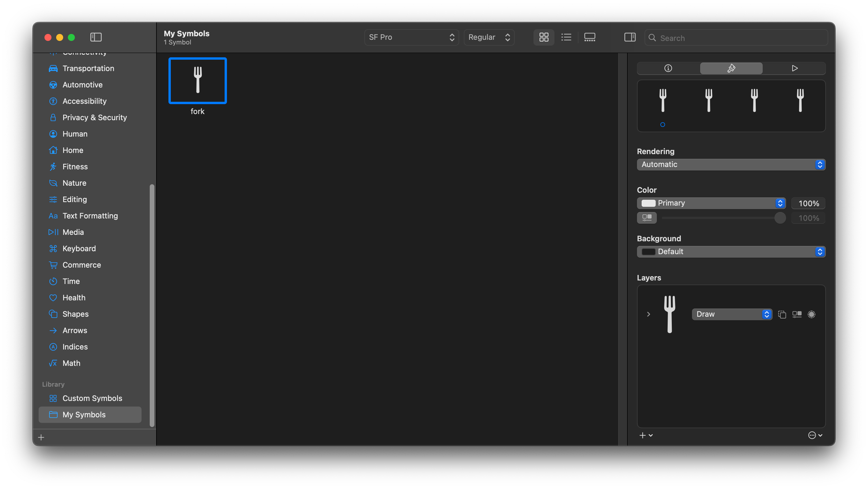Click the fork symbol thumbnail

[197, 80]
